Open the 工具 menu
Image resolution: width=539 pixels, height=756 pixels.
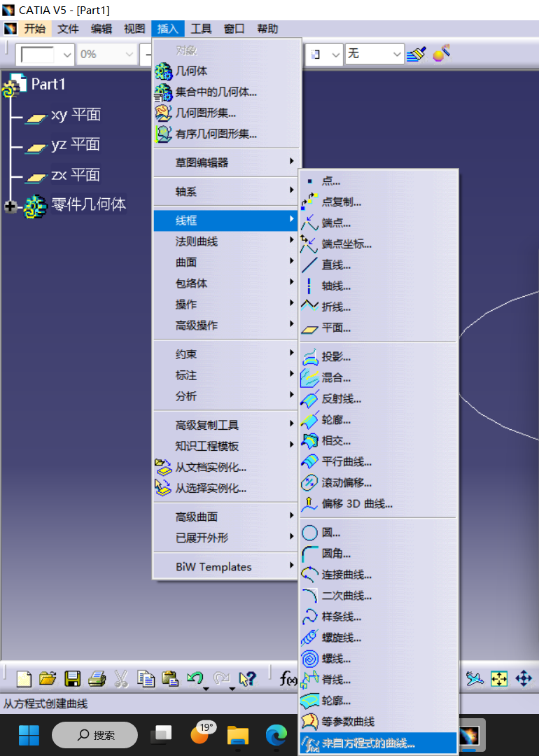[x=201, y=29]
